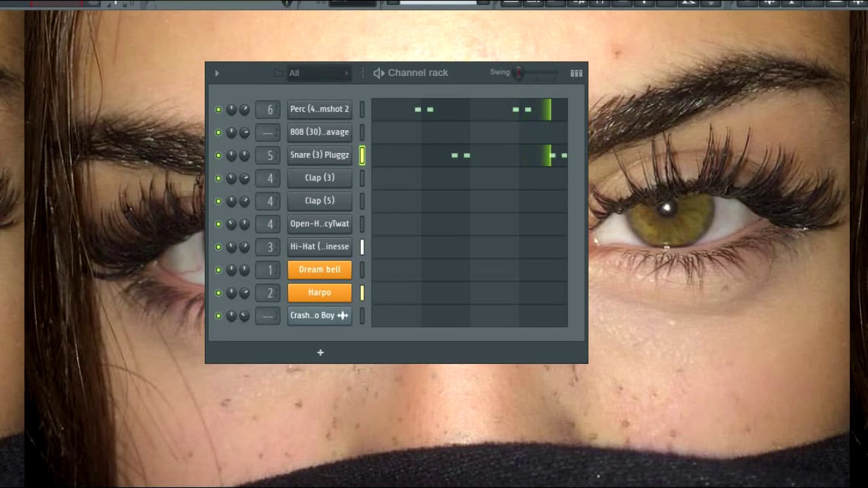Click mixer track number 4 for Clap (3)

point(268,178)
